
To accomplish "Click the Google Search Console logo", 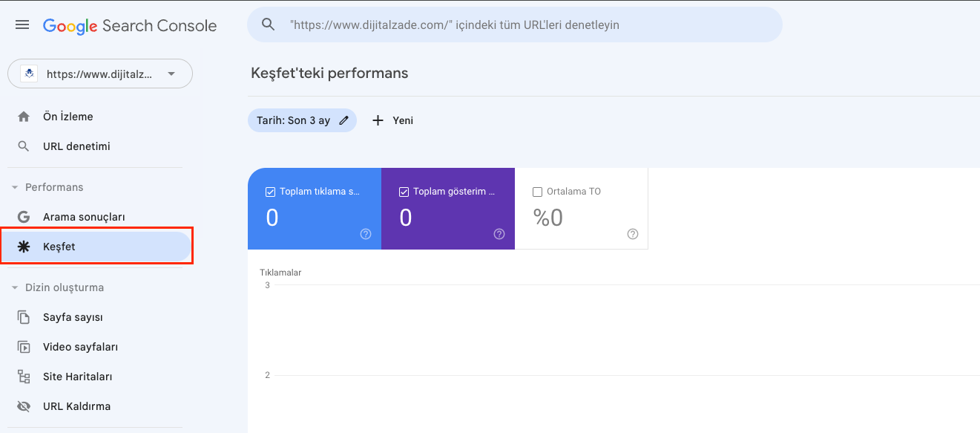I will 130,26.
